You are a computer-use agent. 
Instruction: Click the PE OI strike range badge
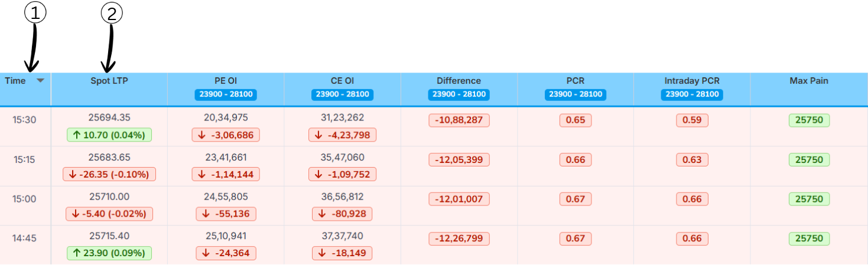pos(226,94)
